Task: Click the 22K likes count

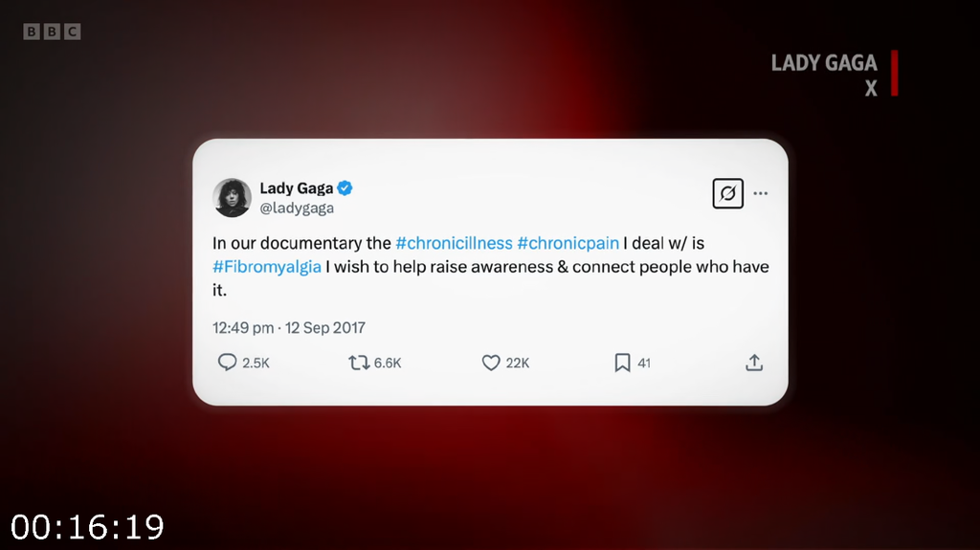Action: [x=518, y=363]
